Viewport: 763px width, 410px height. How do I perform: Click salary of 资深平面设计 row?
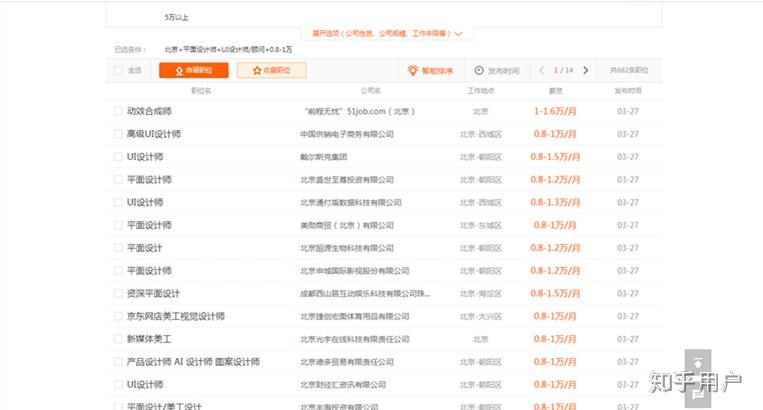pyautogui.click(x=555, y=294)
